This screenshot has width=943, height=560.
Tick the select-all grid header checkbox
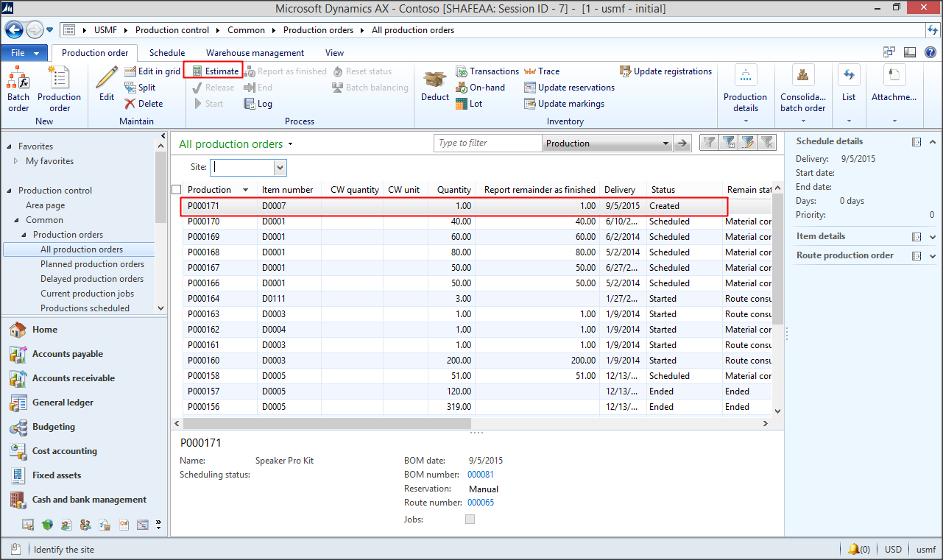tap(177, 190)
